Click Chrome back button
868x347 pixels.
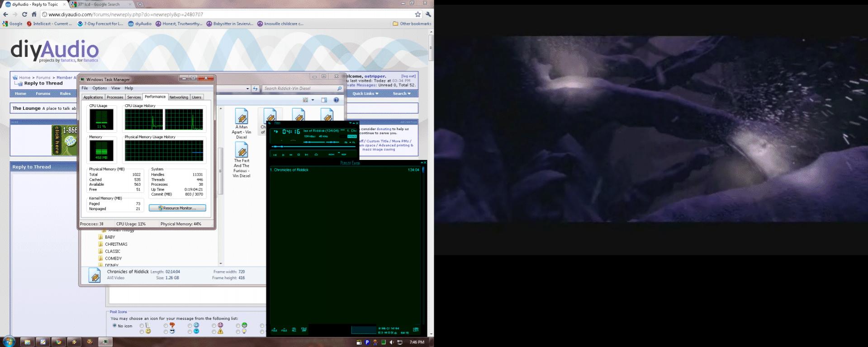pos(5,14)
